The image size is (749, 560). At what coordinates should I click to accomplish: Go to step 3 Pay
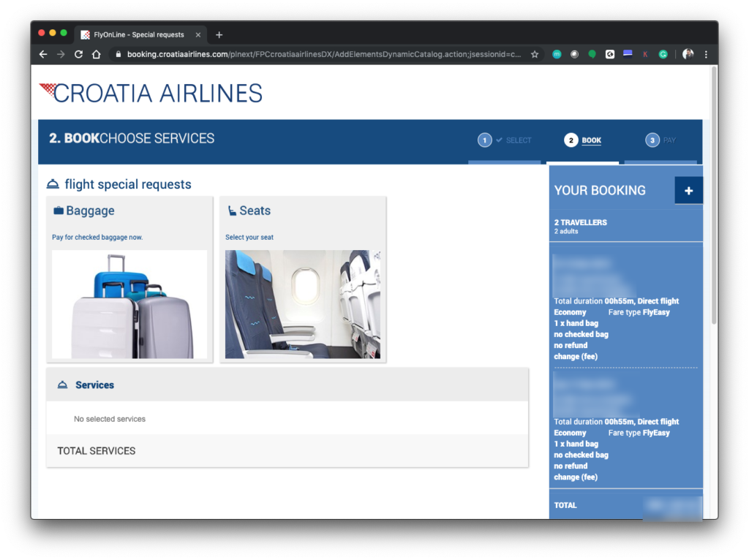click(x=660, y=140)
